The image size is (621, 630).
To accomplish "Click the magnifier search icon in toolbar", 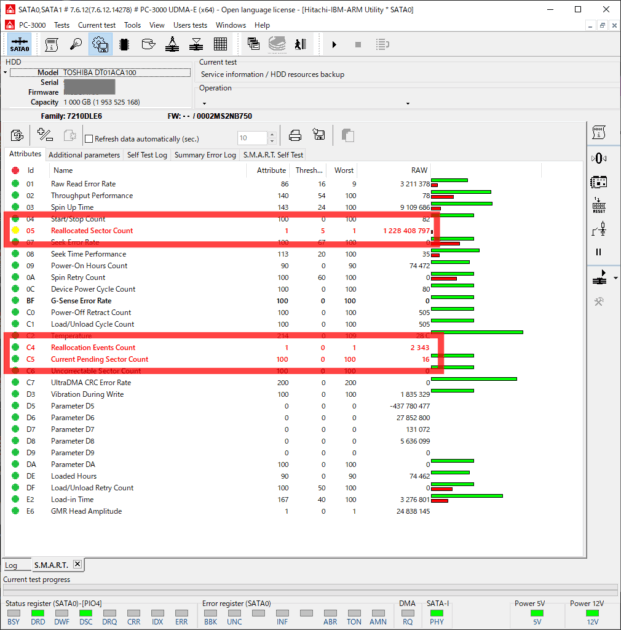I will click(x=76, y=44).
